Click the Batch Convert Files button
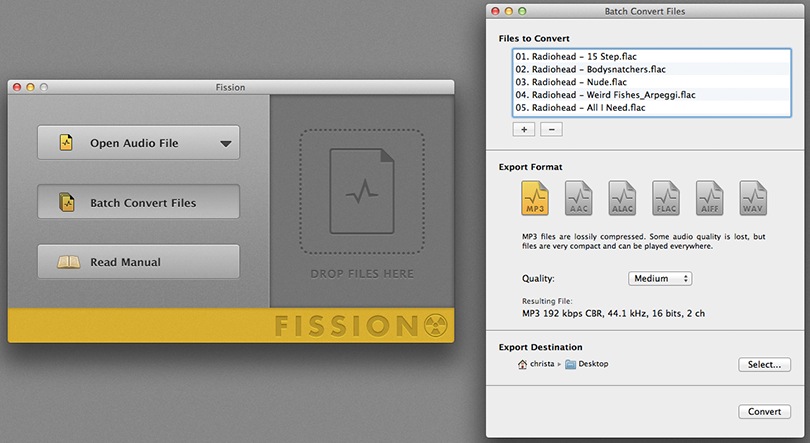The width and height of the screenshot is (810, 443). [138, 202]
